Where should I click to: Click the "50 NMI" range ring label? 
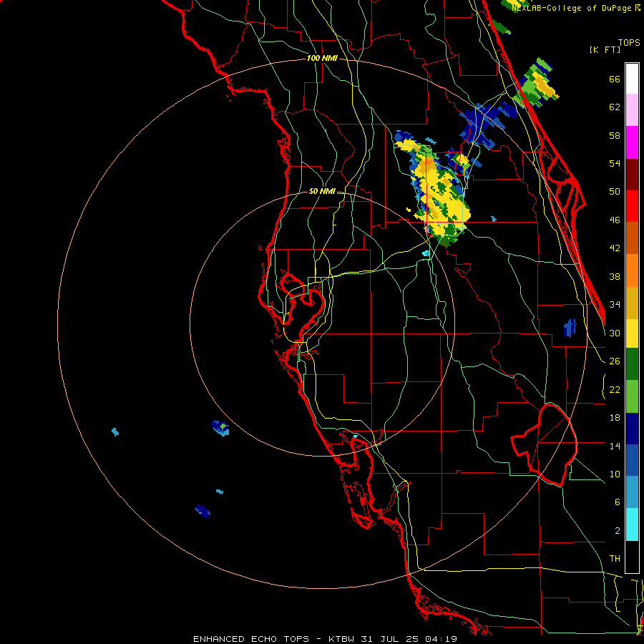tap(322, 191)
